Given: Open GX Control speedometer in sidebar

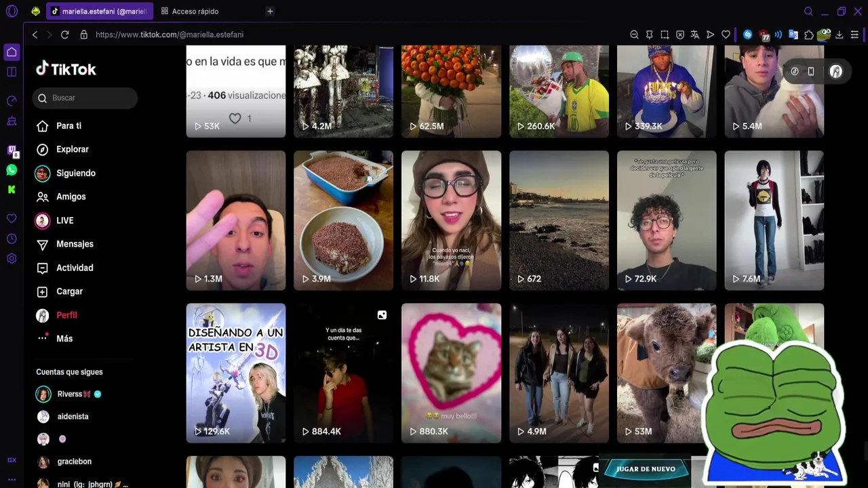Looking at the screenshot, I should tap(12, 101).
